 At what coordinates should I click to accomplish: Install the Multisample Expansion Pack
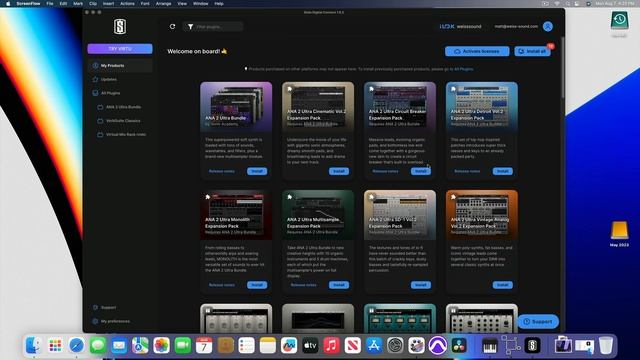339,285
